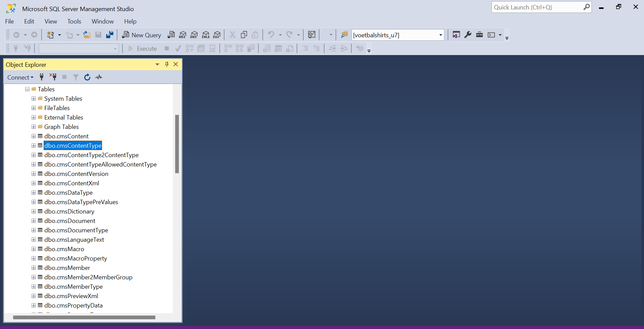Viewport: 644px width, 329px height.
Task: Select dbo.cmsDocument table
Action: pos(70,221)
